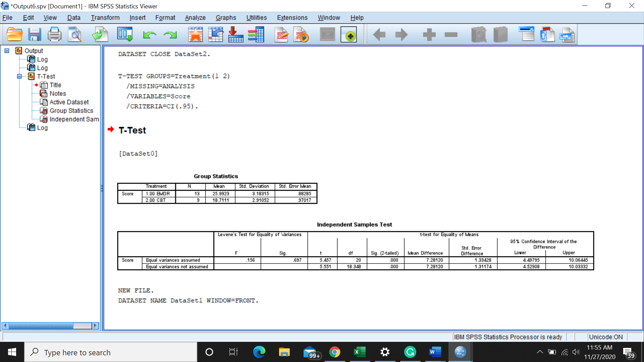Select Notes item in outline tree

click(x=58, y=94)
